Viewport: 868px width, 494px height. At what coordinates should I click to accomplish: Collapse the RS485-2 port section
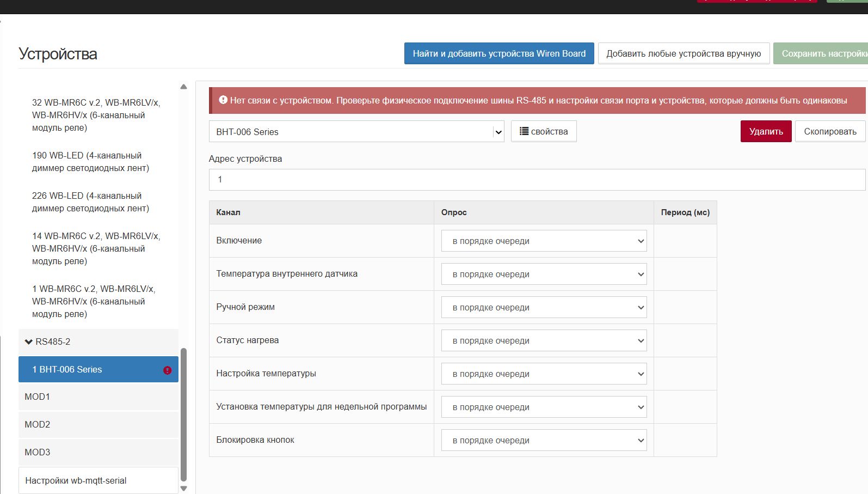click(x=29, y=342)
